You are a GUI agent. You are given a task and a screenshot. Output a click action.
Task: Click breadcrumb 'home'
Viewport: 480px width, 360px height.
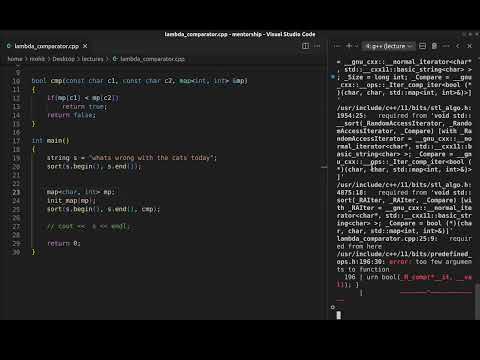15,59
